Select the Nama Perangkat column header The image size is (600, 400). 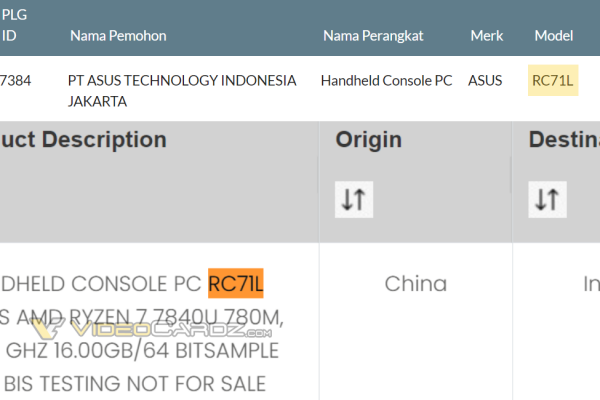click(x=373, y=36)
